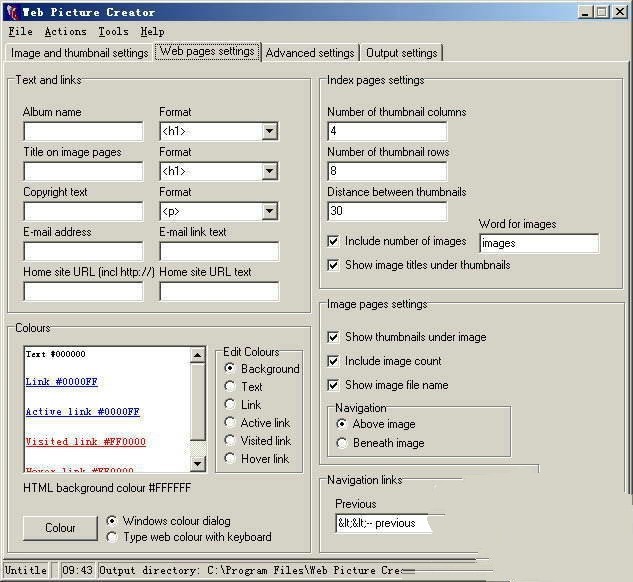Expand the Title on image pages Format dropdown
This screenshot has height=582, width=633.
[269, 171]
